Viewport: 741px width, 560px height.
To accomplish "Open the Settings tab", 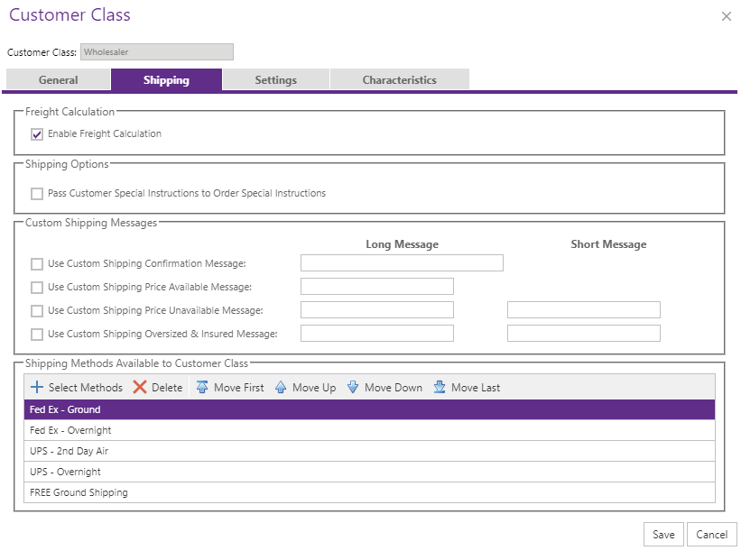I will [x=275, y=80].
